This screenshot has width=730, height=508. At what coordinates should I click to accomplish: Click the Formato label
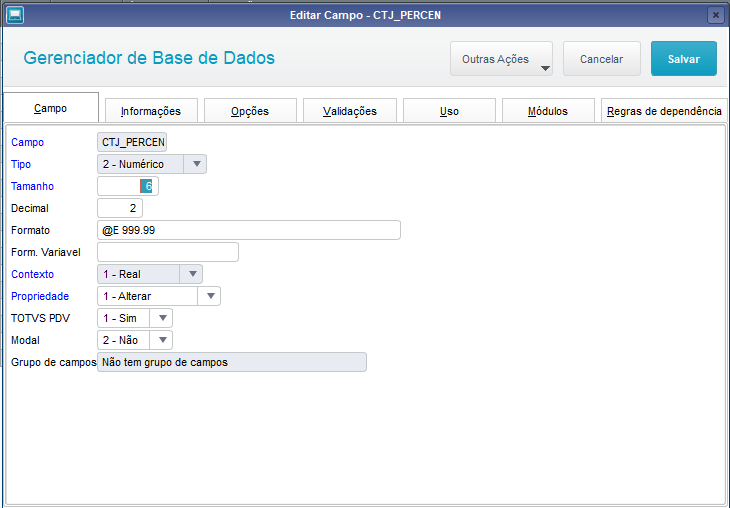30,230
